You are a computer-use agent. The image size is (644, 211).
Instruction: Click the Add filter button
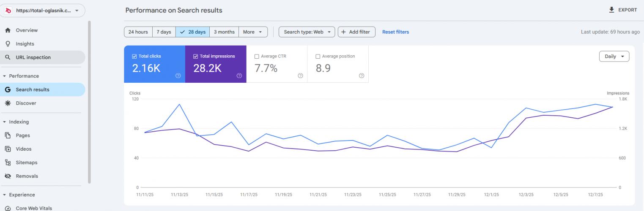click(x=356, y=32)
